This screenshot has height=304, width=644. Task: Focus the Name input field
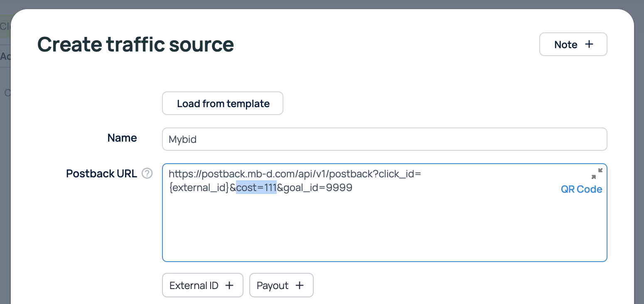(x=384, y=139)
